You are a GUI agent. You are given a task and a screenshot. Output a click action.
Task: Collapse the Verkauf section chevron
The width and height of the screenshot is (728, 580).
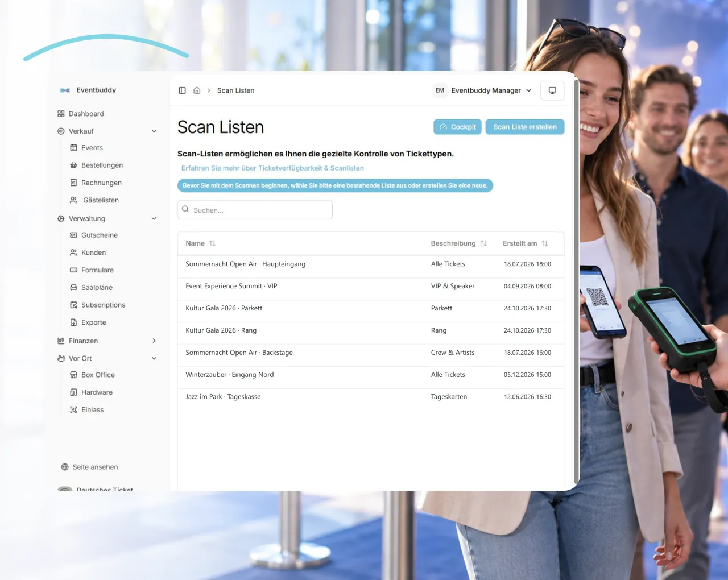(x=154, y=131)
